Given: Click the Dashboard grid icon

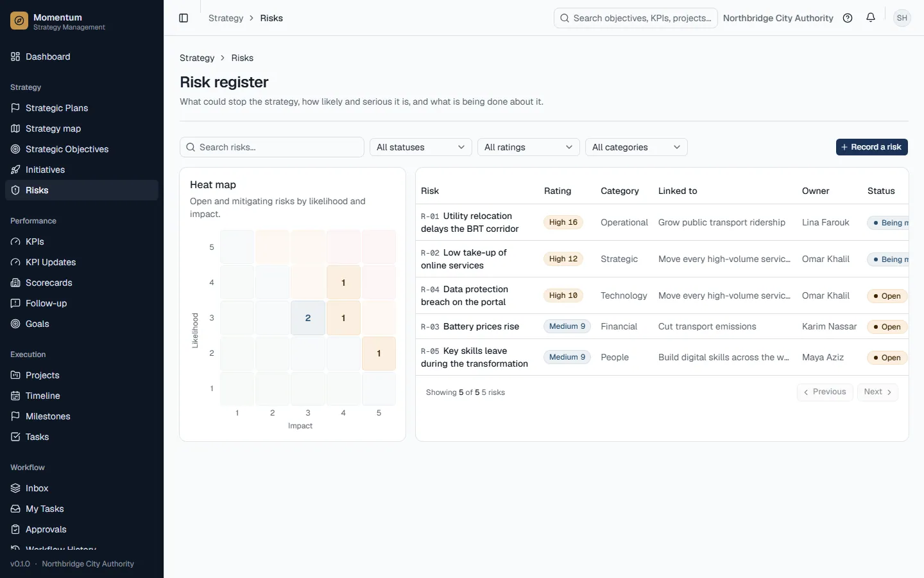Looking at the screenshot, I should pyautogui.click(x=15, y=57).
